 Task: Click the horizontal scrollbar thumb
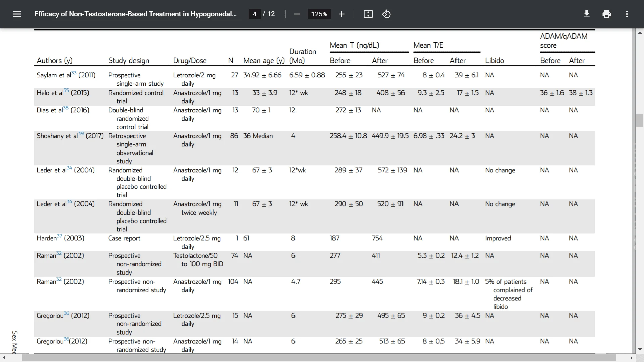pos(319,358)
